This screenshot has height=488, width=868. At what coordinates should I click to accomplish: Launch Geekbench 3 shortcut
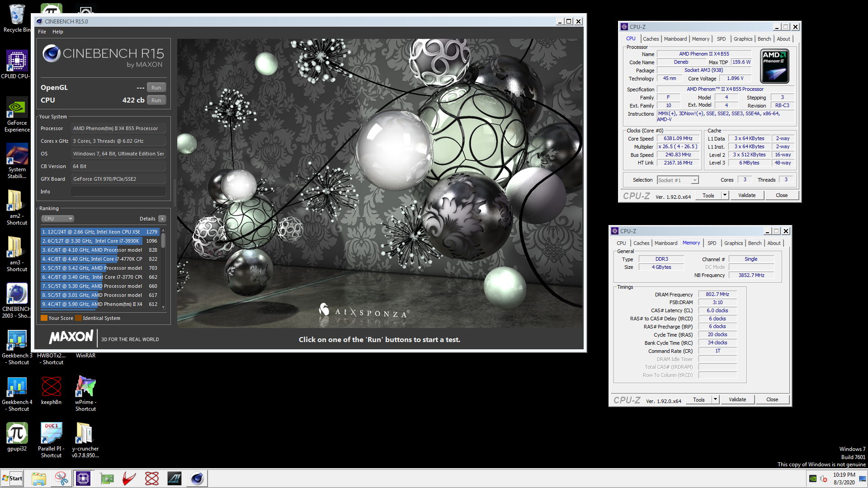[17, 347]
